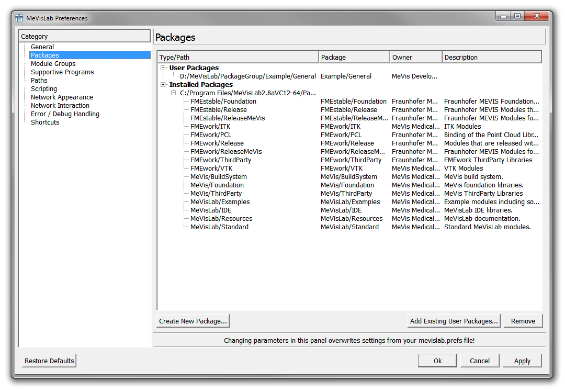This screenshot has height=392, width=565.
Task: Click the MeVisLab Preferences title bar icon
Action: [19, 18]
